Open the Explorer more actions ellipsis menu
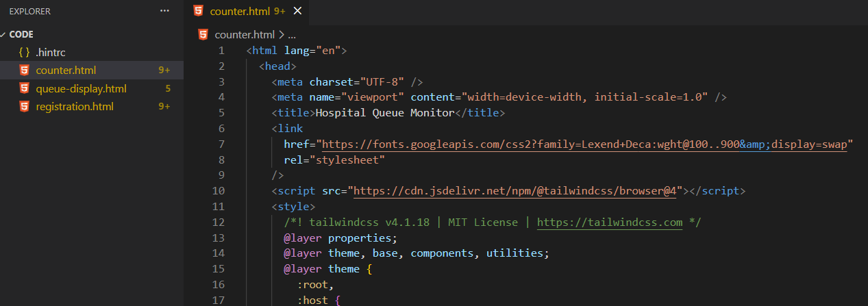 click(x=164, y=11)
